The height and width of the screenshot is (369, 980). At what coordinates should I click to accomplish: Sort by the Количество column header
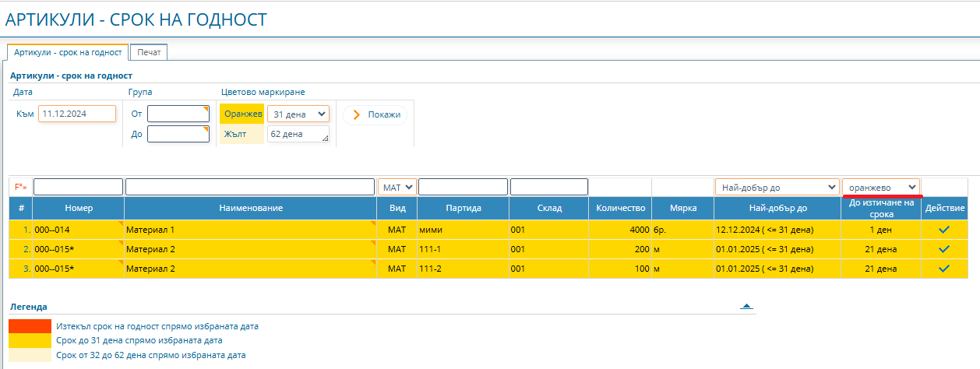(x=621, y=209)
